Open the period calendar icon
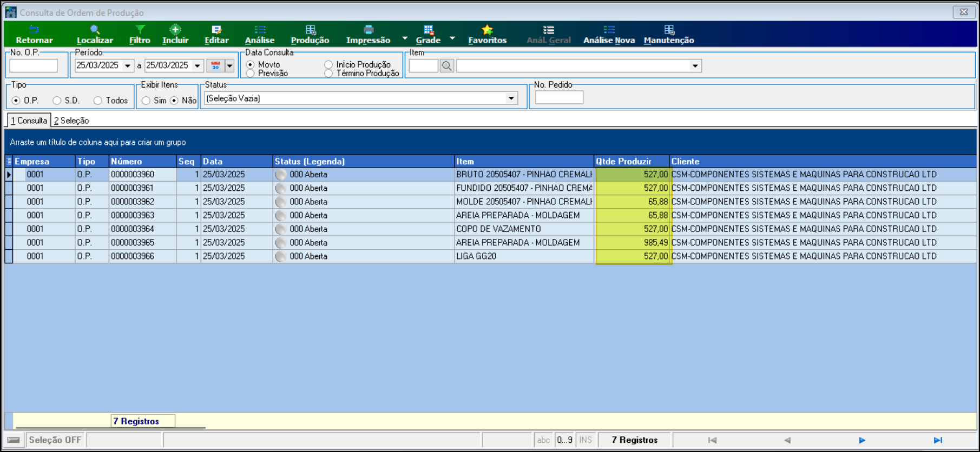The width and height of the screenshot is (980, 452). (x=215, y=65)
